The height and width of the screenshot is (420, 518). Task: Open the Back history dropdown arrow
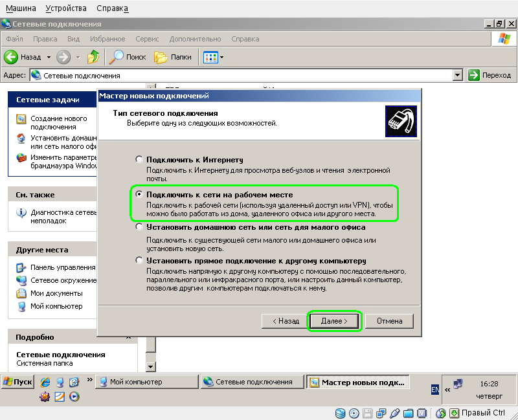(x=49, y=57)
